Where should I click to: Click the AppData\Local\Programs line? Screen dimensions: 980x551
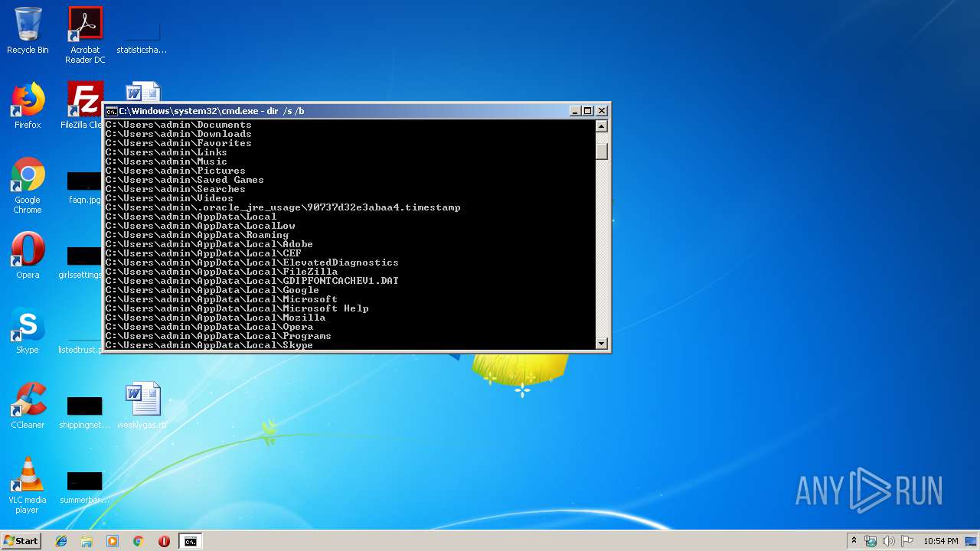point(218,336)
